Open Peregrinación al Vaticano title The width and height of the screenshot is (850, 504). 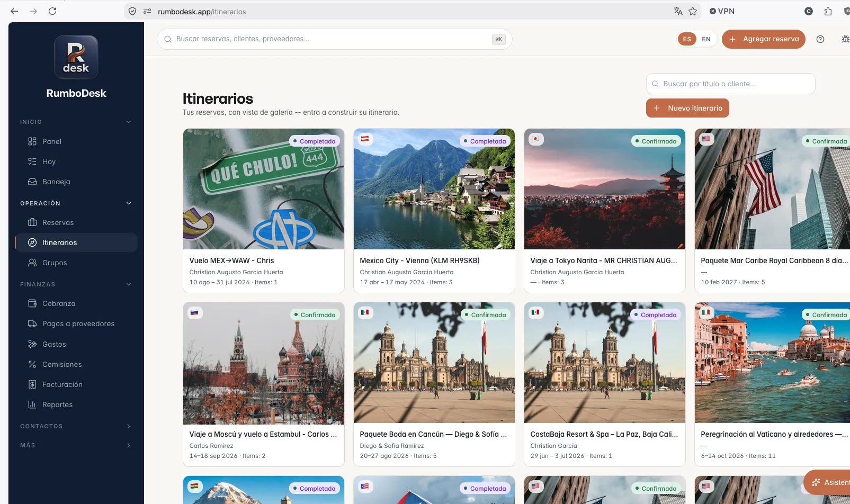[774, 434]
